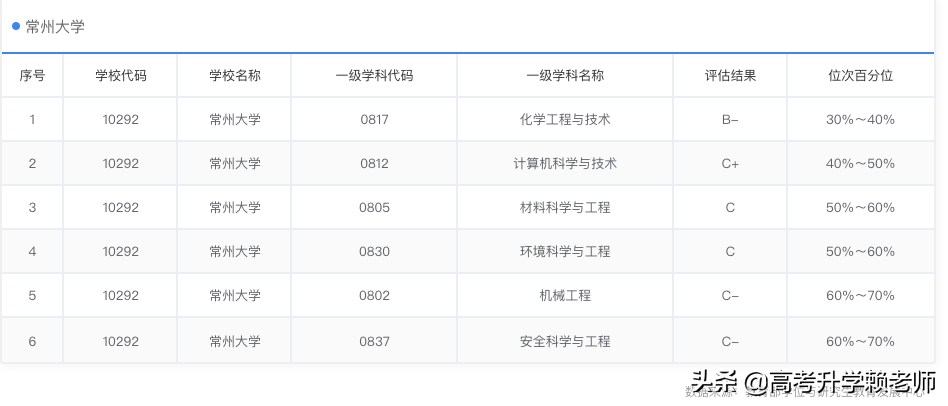Click the 位次百分位 column header
Image resolution: width=948 pixels, height=406 pixels.
(x=860, y=75)
